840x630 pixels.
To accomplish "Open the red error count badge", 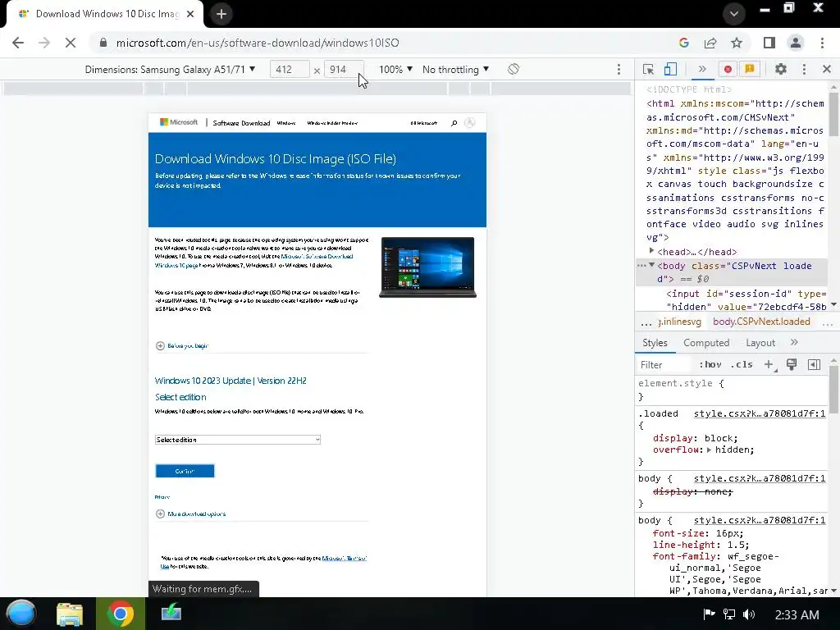I will 728,69.
